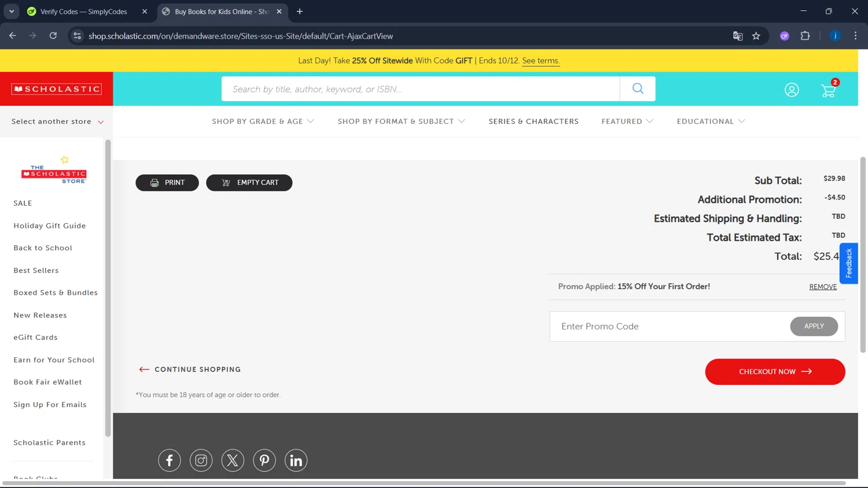Click the PRINT button
Image resolution: width=868 pixels, height=488 pixels.
click(x=167, y=183)
